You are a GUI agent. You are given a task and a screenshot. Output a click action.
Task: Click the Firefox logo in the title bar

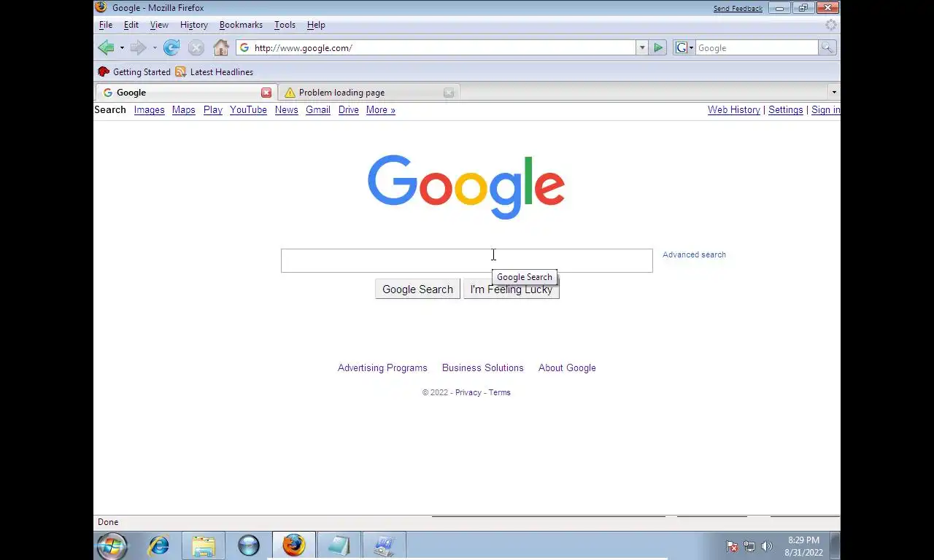[101, 7]
